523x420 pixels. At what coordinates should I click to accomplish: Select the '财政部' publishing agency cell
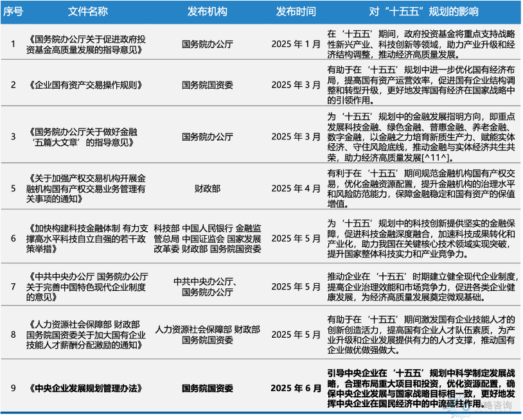[x=207, y=189]
